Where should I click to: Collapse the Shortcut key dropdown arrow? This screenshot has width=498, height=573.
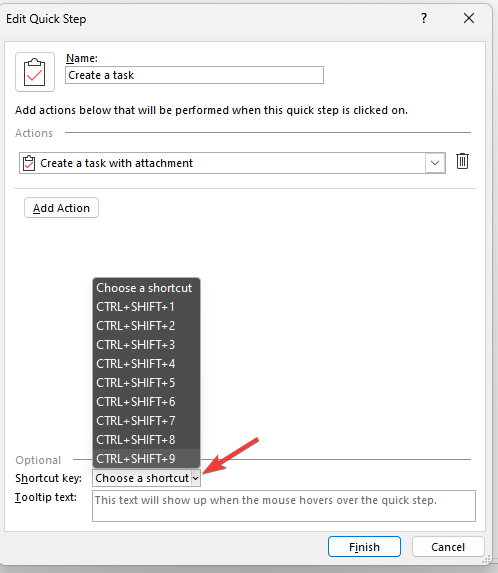pos(195,478)
